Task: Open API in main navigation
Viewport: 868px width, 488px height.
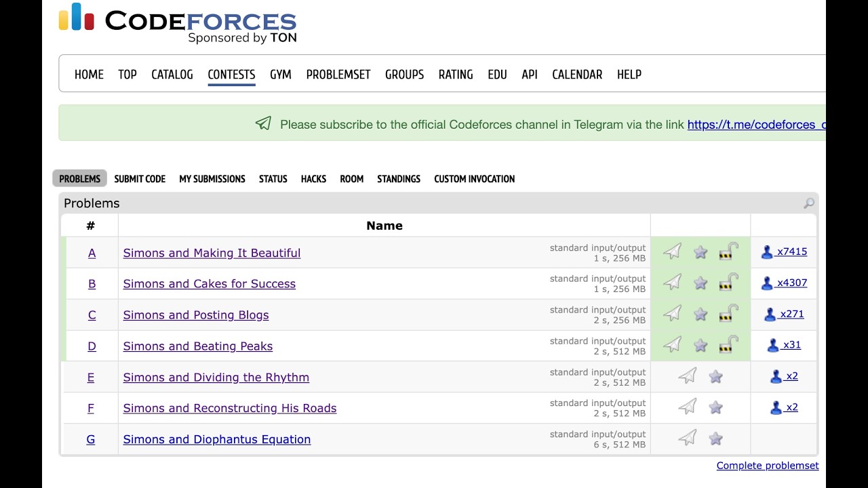Action: [530, 75]
